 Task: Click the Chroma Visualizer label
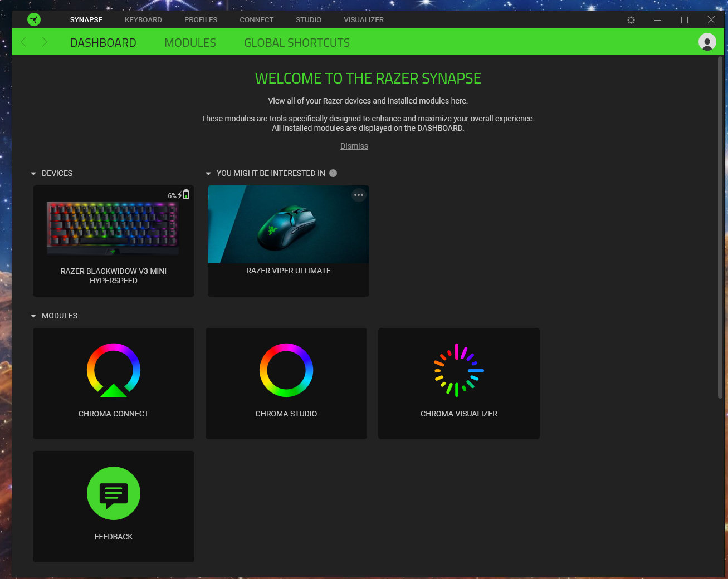[x=459, y=414]
